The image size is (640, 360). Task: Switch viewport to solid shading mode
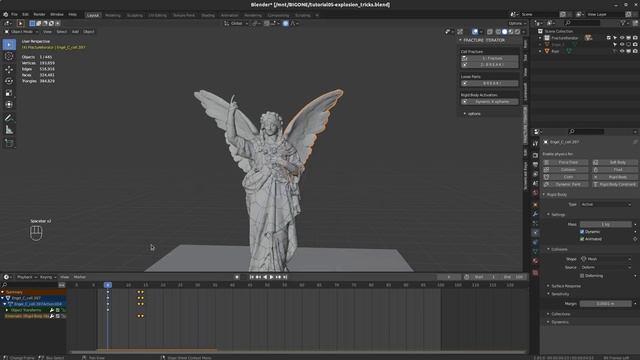point(504,31)
